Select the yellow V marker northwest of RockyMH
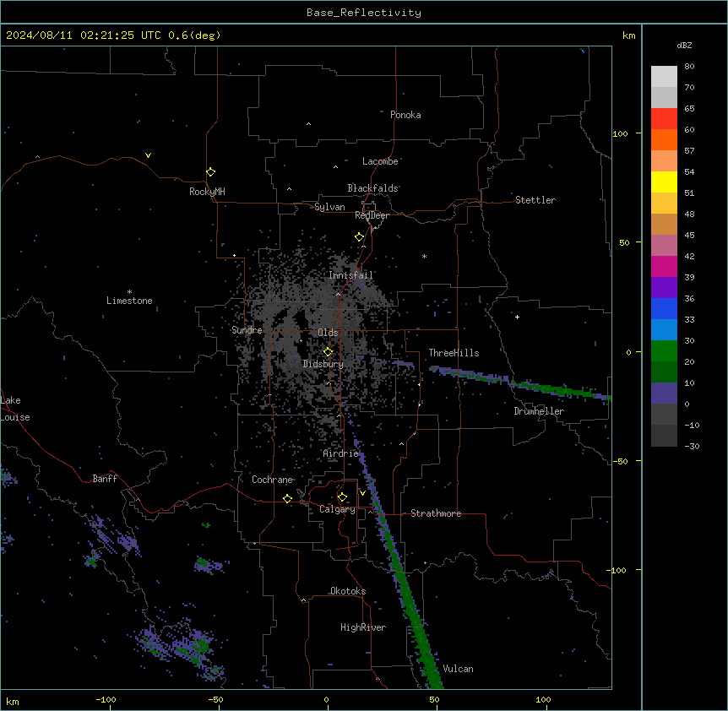 [148, 155]
